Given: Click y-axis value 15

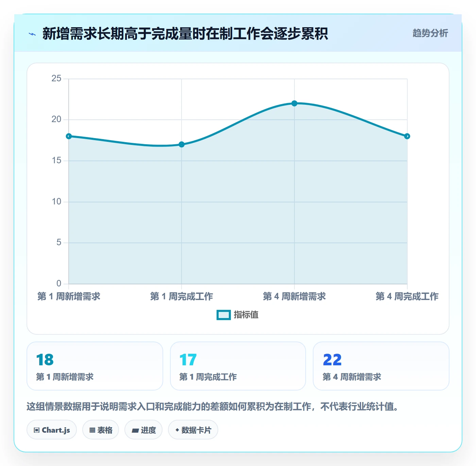Looking at the screenshot, I should 56,161.
